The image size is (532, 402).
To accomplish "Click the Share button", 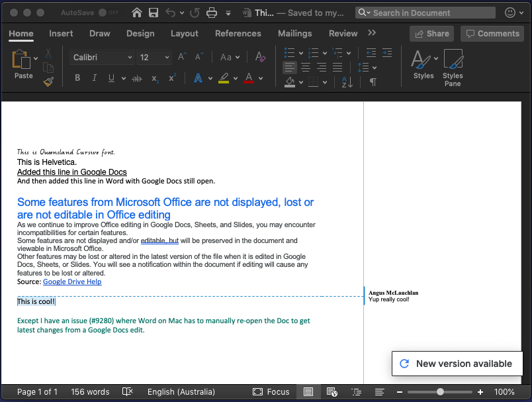I will click(x=431, y=34).
